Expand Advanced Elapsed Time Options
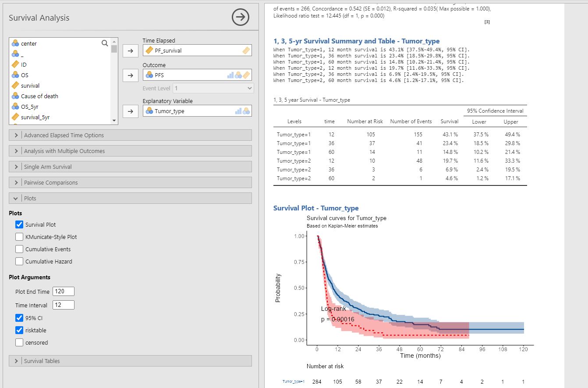Viewport: 588px width, 388px height. tap(131, 135)
